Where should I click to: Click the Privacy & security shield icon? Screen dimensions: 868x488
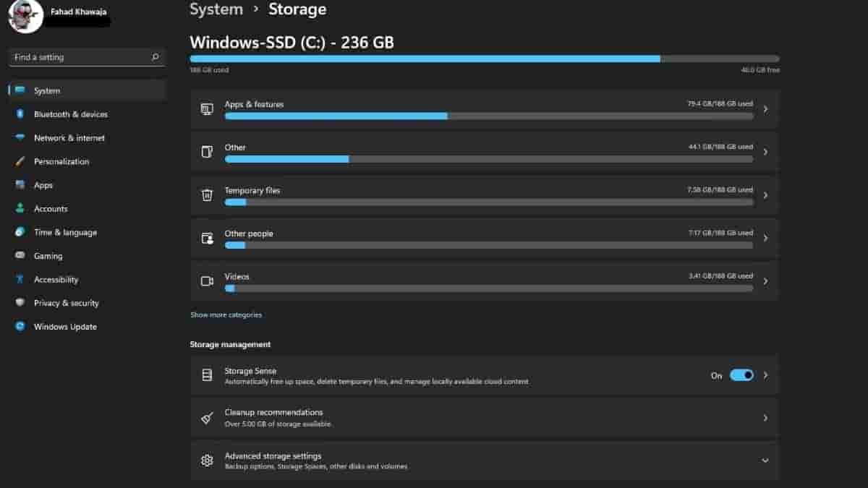(x=20, y=303)
